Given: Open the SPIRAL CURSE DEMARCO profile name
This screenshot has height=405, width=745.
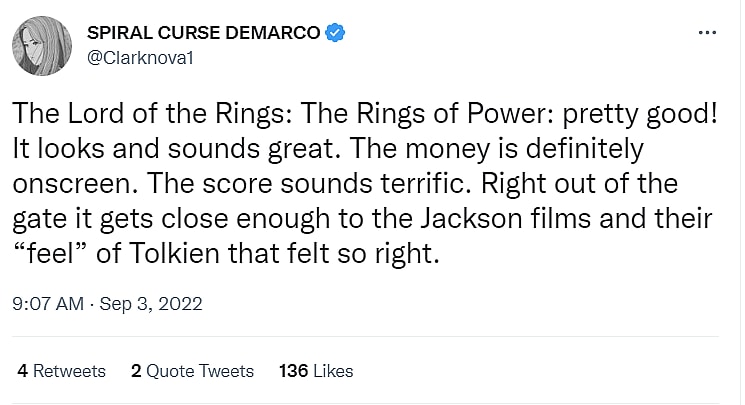Looking at the screenshot, I should pos(203,34).
